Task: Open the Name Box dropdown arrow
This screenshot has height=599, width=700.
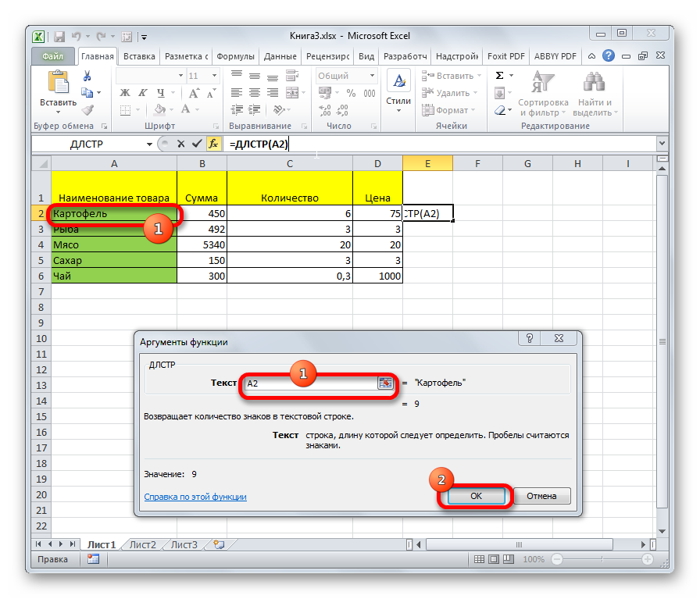Action: point(149,144)
